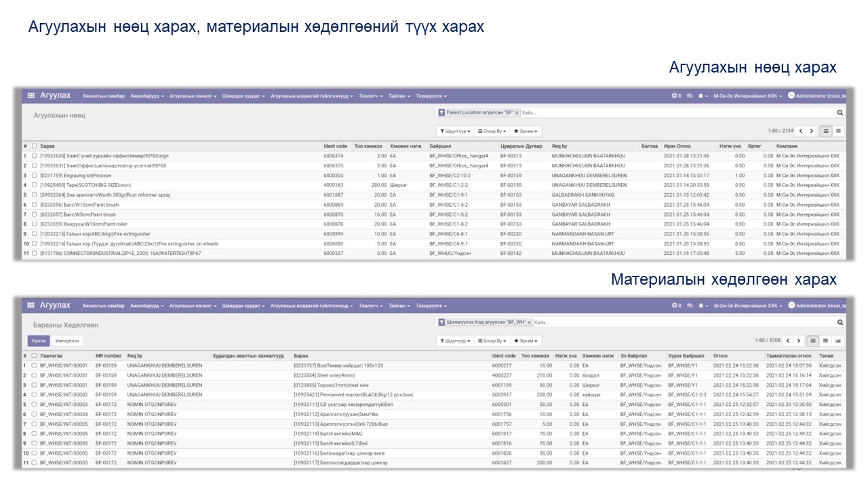Viewport: 868px width, 488px height.
Task: Remove the Parent Location "BF" filter facet
Action: (x=517, y=113)
